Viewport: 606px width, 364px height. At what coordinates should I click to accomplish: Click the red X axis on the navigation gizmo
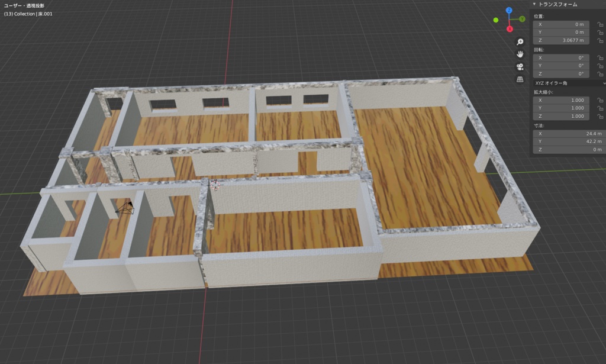(510, 29)
